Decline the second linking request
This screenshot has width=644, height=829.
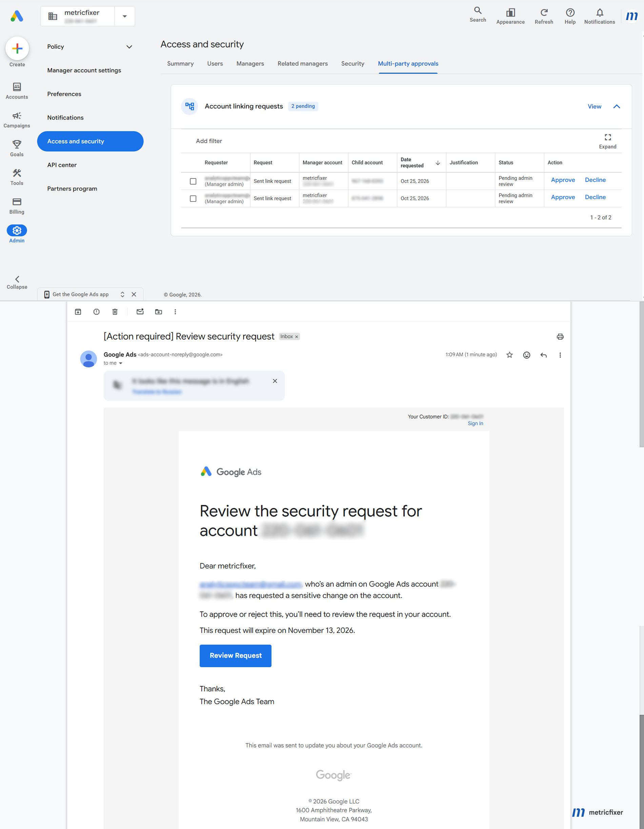pos(595,197)
